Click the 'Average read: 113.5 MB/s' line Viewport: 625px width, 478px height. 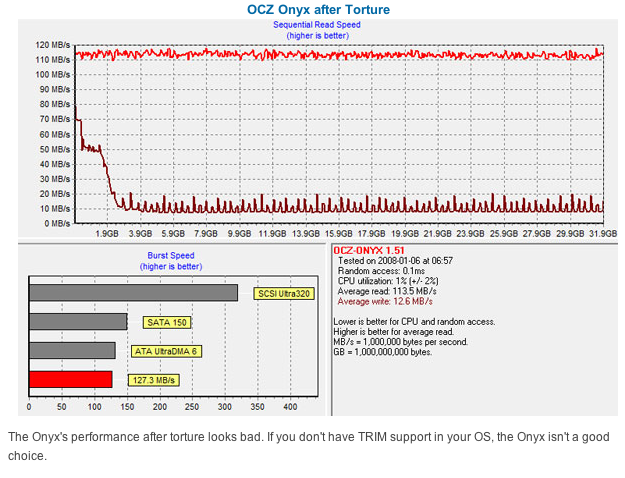(x=387, y=291)
